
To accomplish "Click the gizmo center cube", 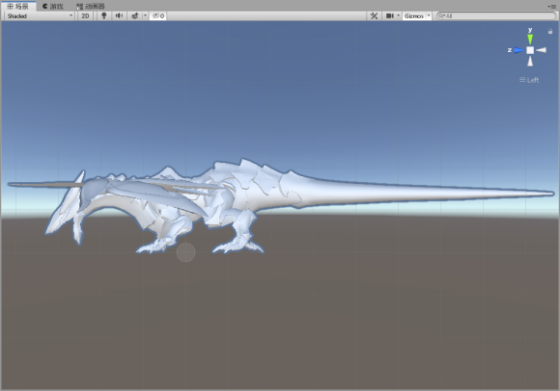I will tap(530, 50).
